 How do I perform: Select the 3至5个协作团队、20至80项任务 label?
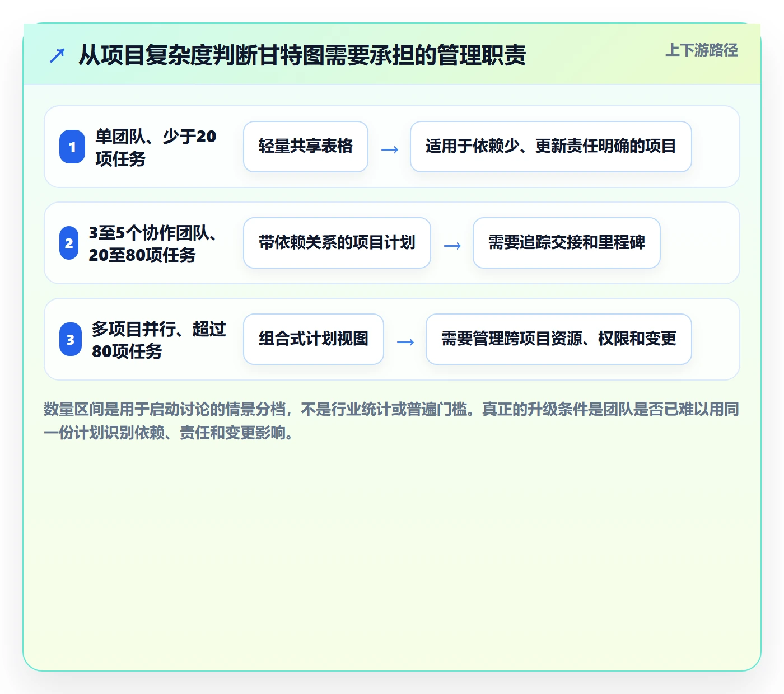(153, 243)
